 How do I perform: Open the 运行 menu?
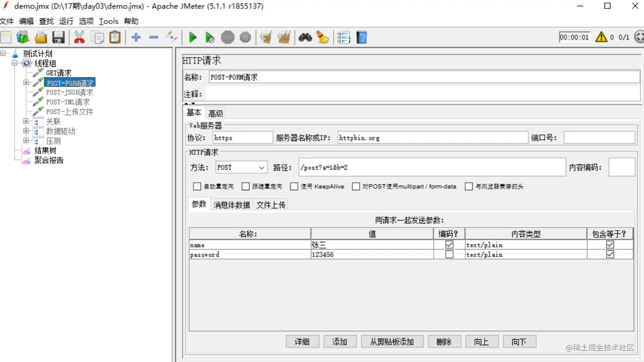pyautogui.click(x=66, y=21)
